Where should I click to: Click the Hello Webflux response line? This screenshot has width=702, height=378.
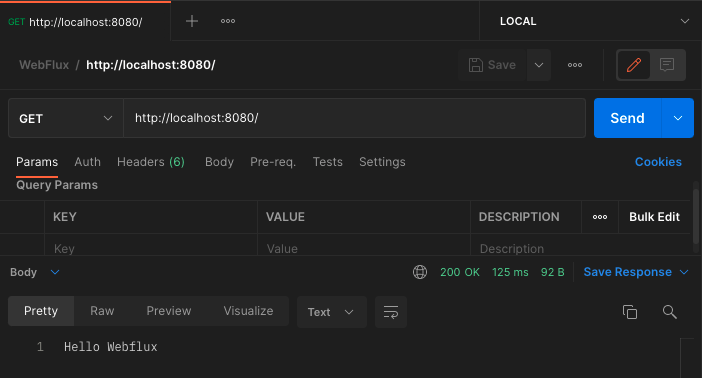(111, 347)
